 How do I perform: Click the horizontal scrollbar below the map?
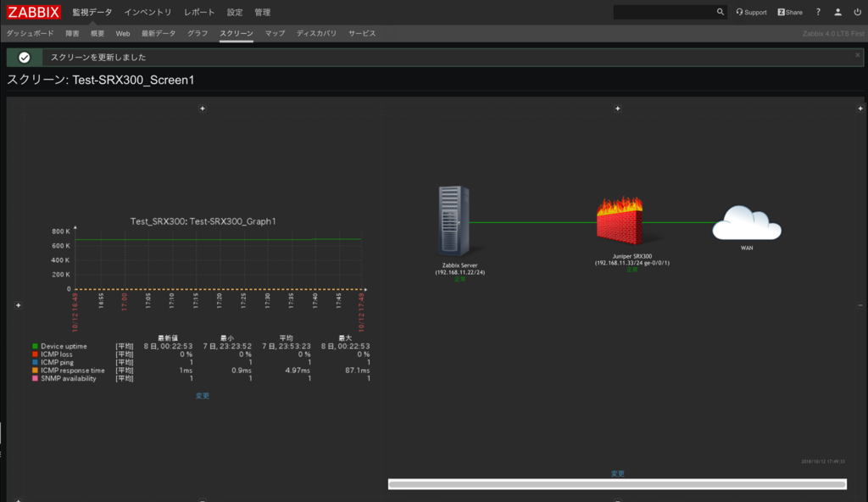point(617,484)
